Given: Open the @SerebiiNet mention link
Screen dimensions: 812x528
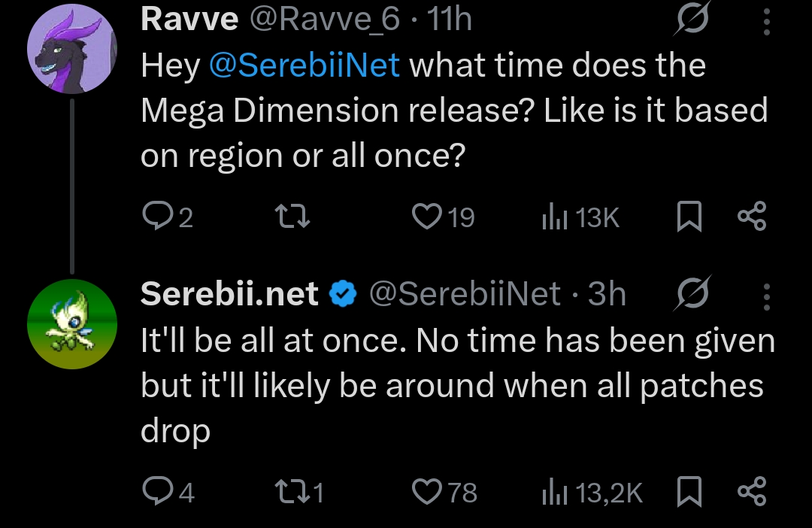Looking at the screenshot, I should [x=303, y=66].
